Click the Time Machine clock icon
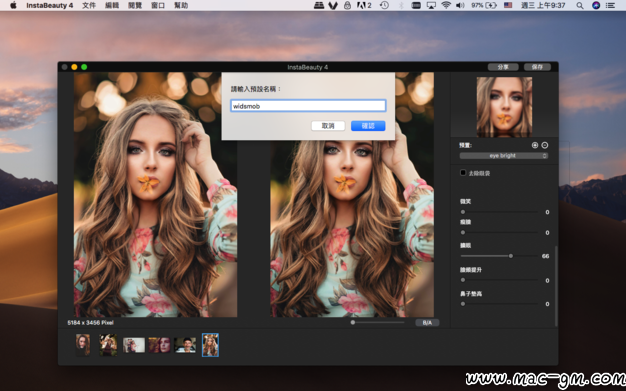The height and width of the screenshot is (391, 626). 384,5
